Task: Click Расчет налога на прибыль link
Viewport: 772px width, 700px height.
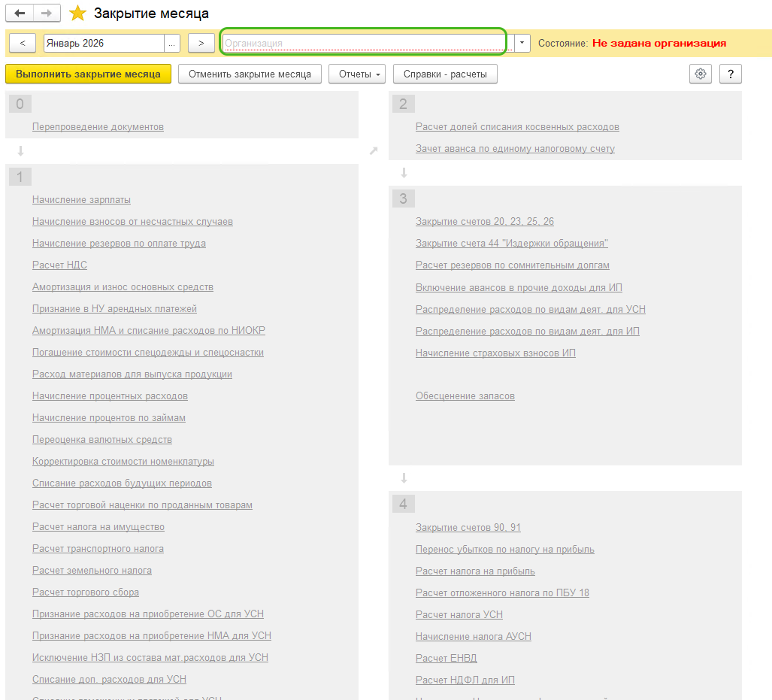Action: (x=475, y=571)
